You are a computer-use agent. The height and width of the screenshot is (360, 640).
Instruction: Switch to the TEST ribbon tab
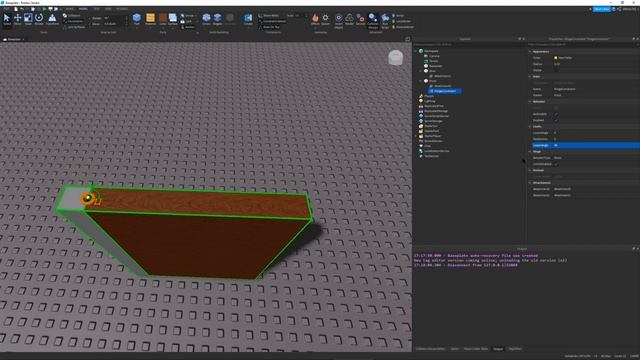click(x=96, y=9)
